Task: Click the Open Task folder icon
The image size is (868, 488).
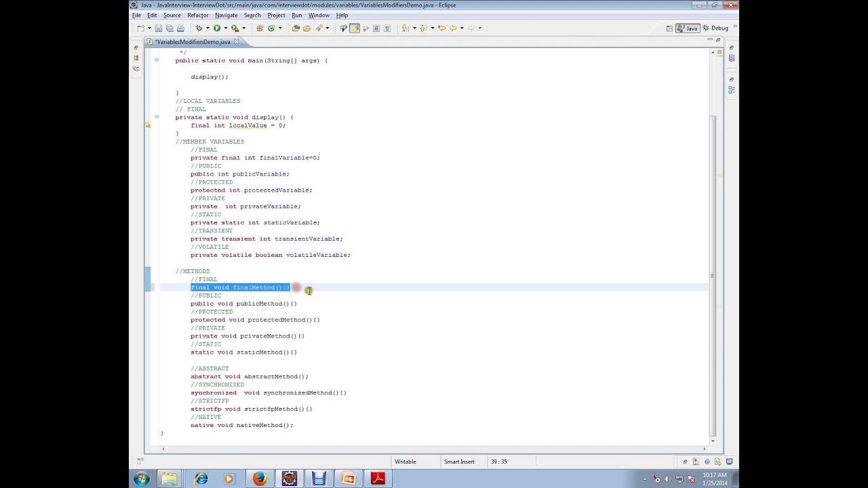Action: click(307, 28)
